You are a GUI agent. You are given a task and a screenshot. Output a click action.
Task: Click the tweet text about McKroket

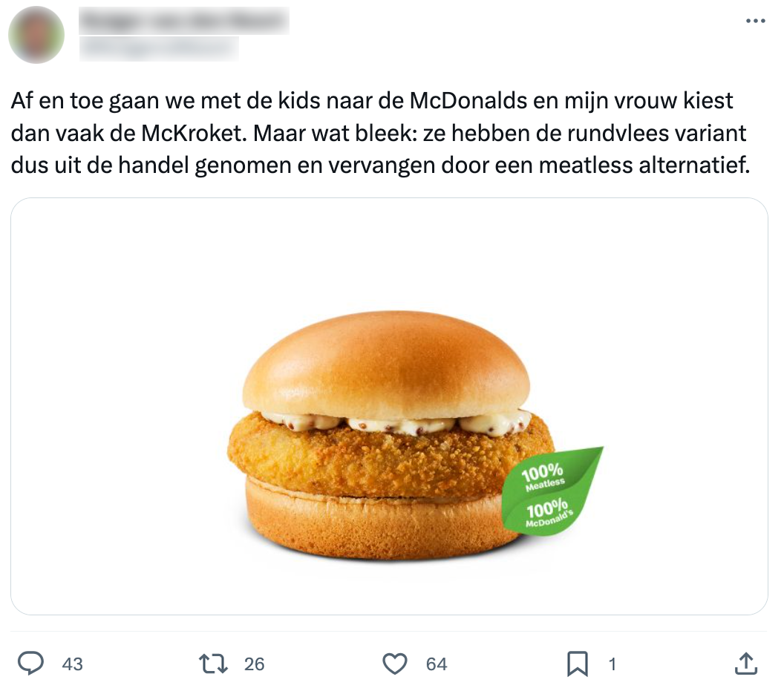click(381, 133)
